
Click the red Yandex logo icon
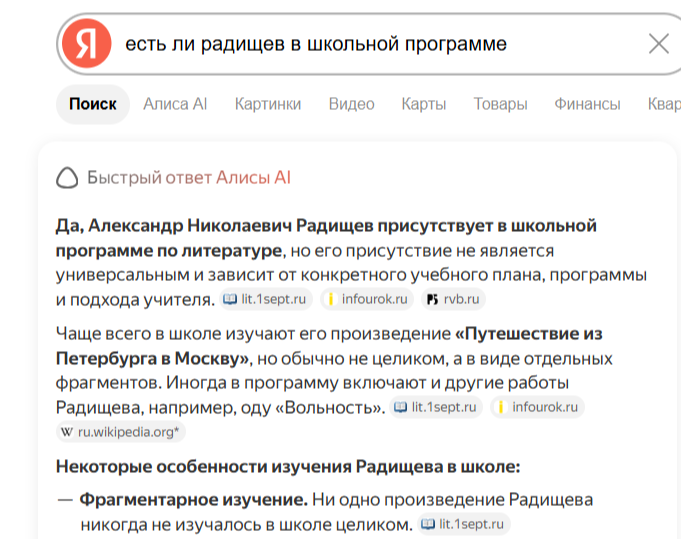[86, 43]
